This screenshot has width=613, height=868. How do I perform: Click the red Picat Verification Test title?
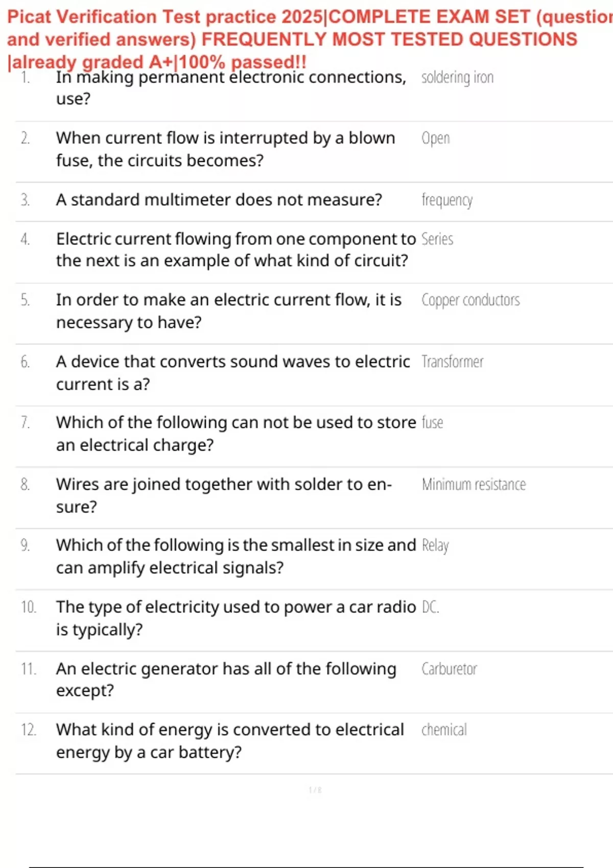click(x=310, y=39)
